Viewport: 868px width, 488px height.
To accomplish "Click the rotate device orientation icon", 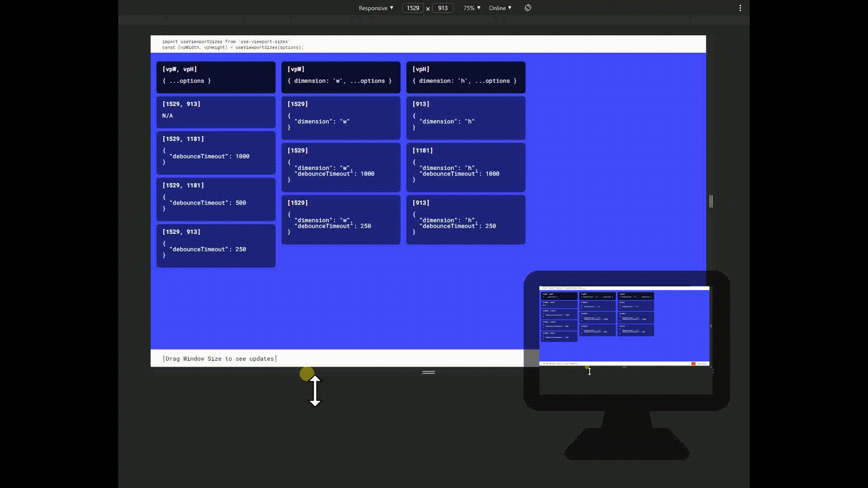I will 528,8.
